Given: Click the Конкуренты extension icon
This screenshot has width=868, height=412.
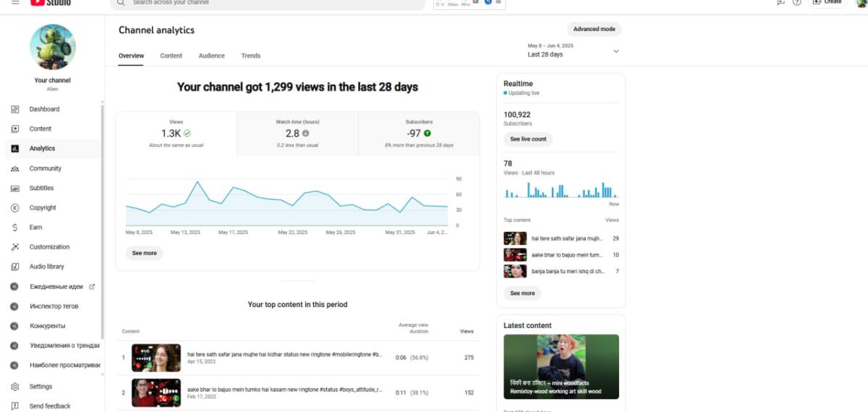Looking at the screenshot, I should click(x=15, y=325).
